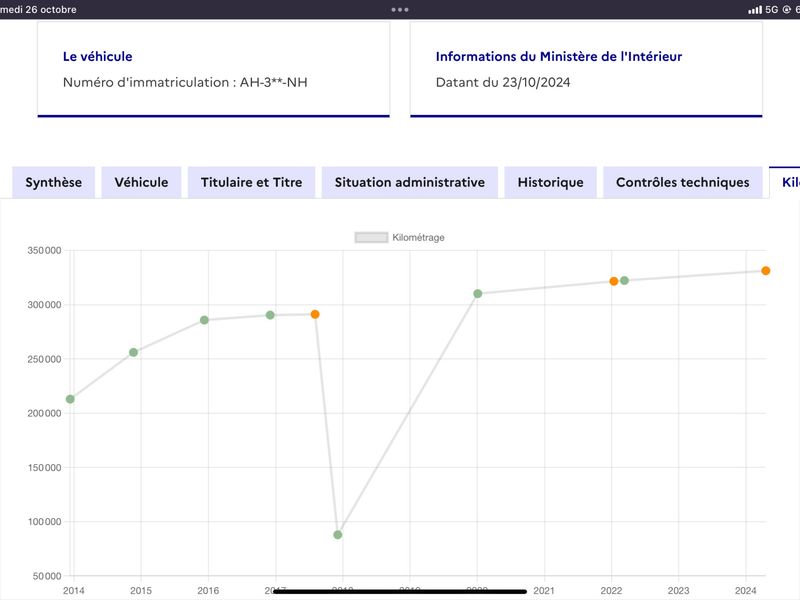The image size is (800, 600).
Task: Tap the three-dot multitasking icon at top
Action: pyautogui.click(x=400, y=9)
